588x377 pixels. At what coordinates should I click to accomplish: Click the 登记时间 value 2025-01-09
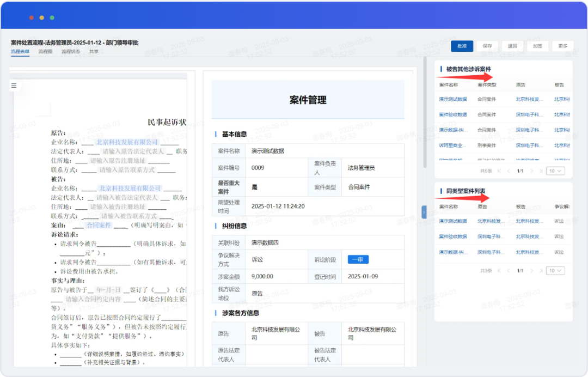tap(363, 276)
